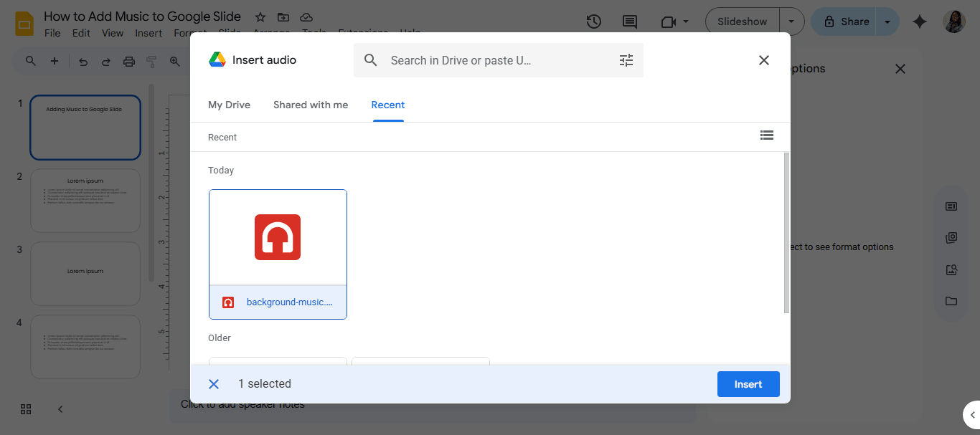This screenshot has width=980, height=435.
Task: Select slide 1 thumbnail
Action: pos(85,128)
